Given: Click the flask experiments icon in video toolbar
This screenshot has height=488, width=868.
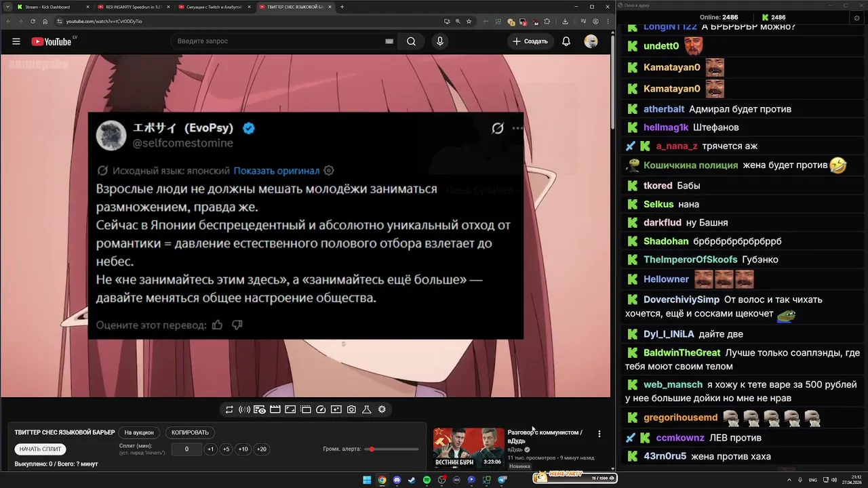Looking at the screenshot, I should [366, 409].
